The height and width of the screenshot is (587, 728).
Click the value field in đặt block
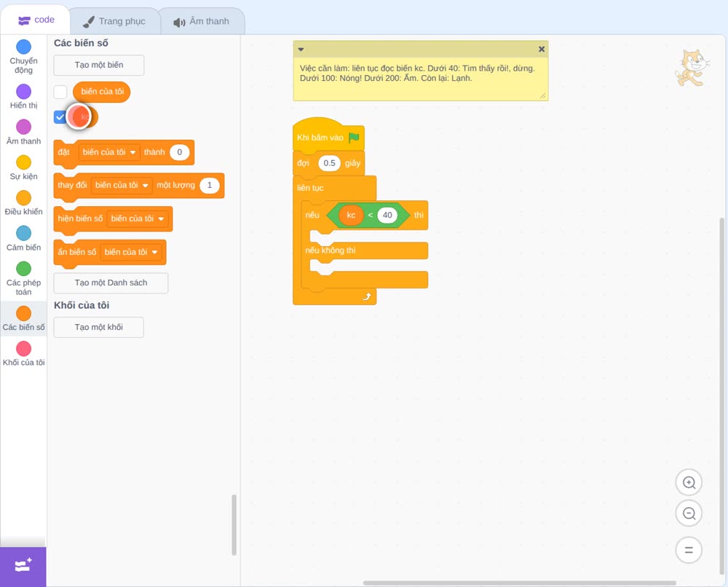(x=180, y=152)
